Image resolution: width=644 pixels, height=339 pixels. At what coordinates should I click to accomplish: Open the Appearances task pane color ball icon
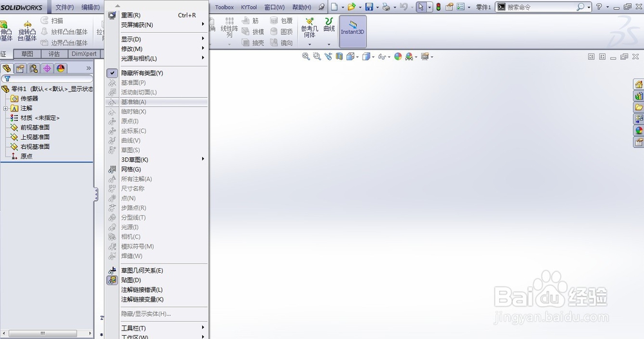[638, 130]
